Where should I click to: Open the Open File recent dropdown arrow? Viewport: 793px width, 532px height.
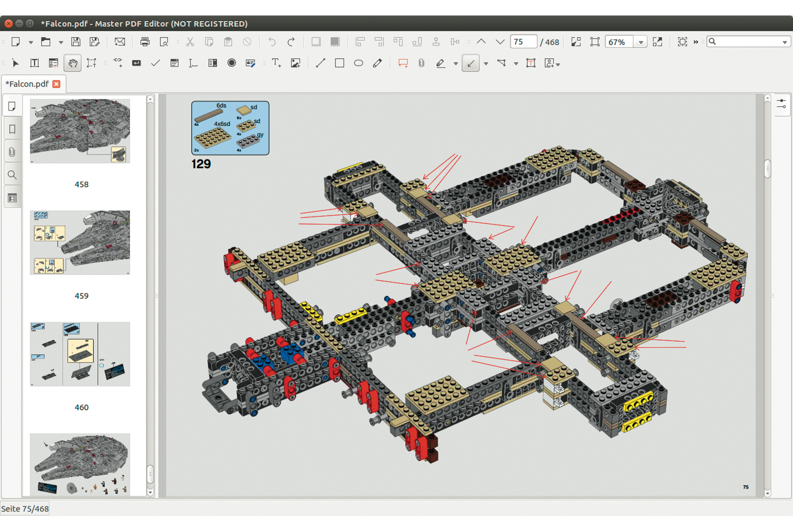[x=61, y=42]
